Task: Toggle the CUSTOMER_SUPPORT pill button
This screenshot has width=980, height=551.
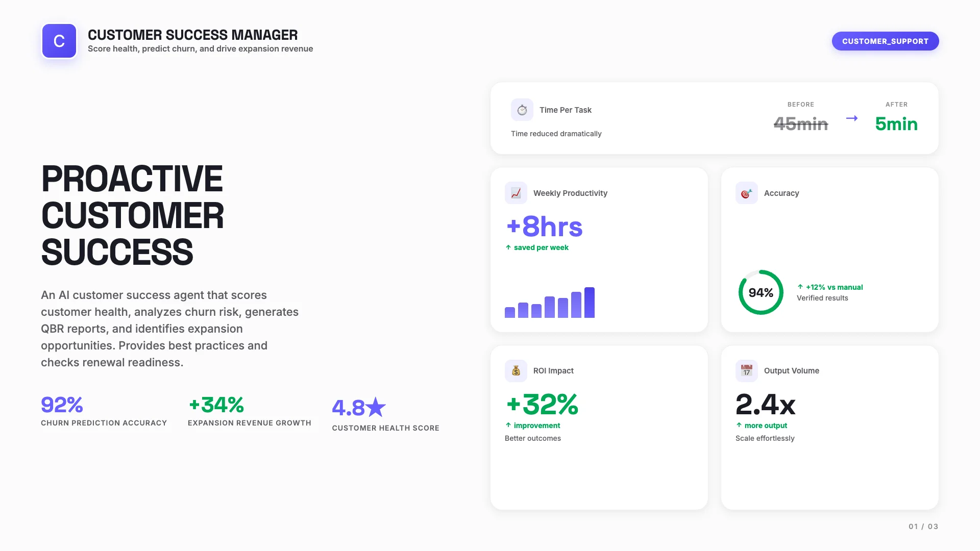Action: [886, 41]
